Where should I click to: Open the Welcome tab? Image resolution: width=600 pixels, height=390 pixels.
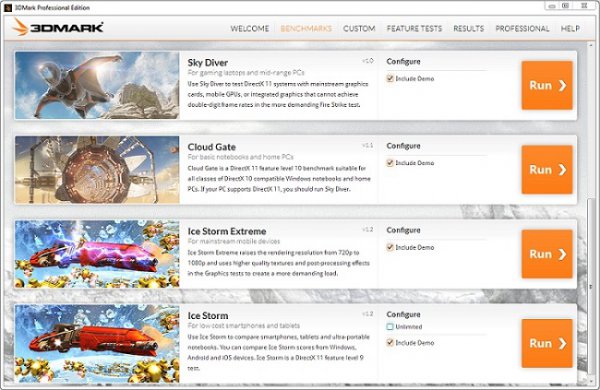click(x=249, y=28)
